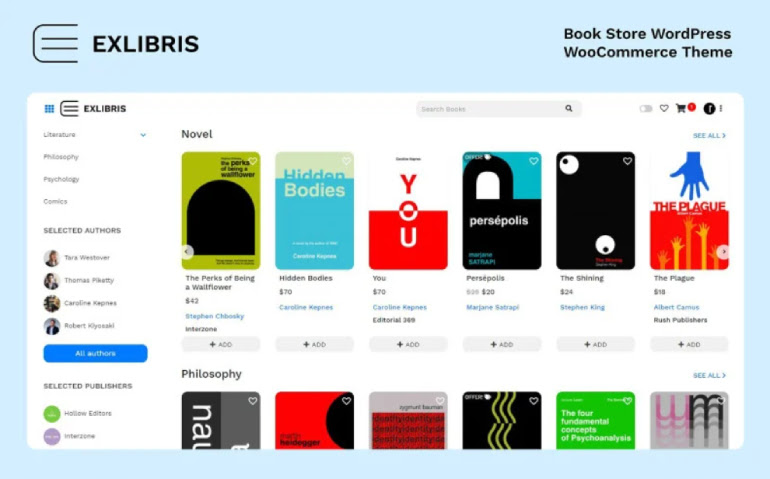770x479 pixels.
Task: Toggle the dark mode switch in header
Action: (x=646, y=109)
